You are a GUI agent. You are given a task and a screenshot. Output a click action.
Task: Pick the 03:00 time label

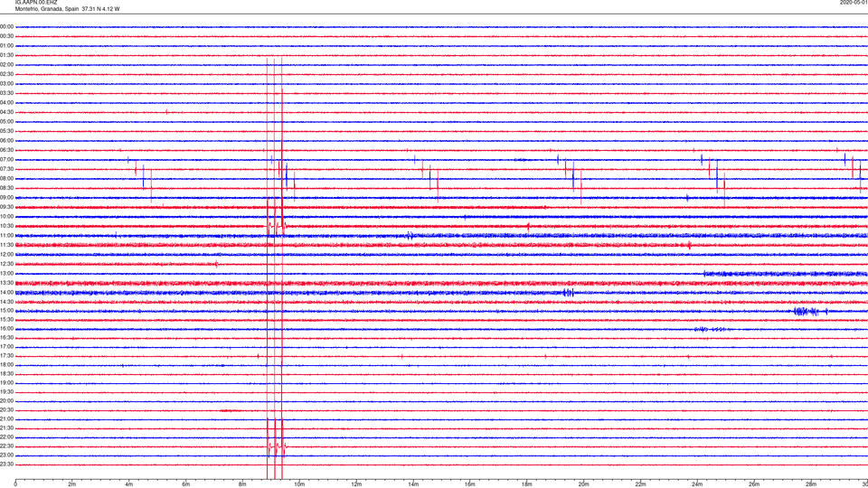pos(6,84)
